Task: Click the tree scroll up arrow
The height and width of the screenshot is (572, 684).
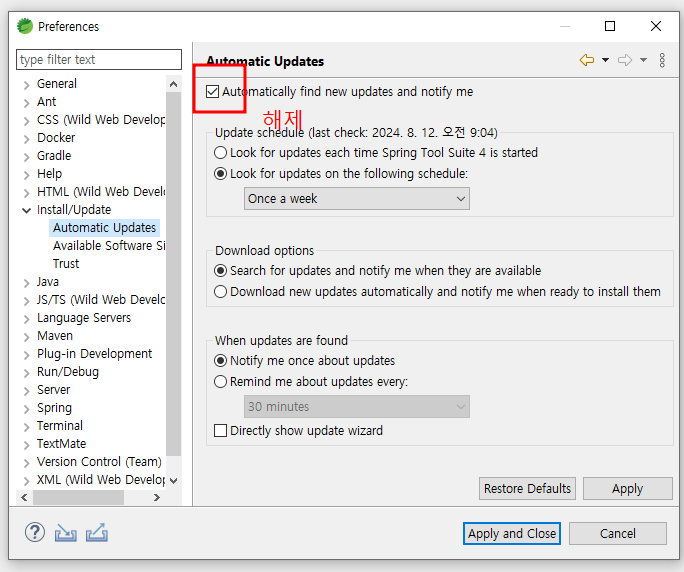Action: [174, 84]
